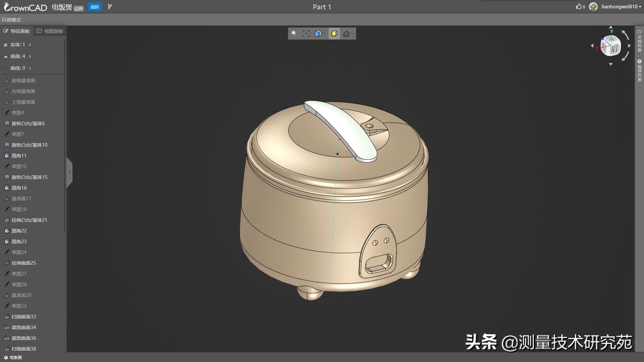This screenshot has width=644, height=362.
Task: Click the fillet icon beside 圆角16
Action: click(x=7, y=188)
